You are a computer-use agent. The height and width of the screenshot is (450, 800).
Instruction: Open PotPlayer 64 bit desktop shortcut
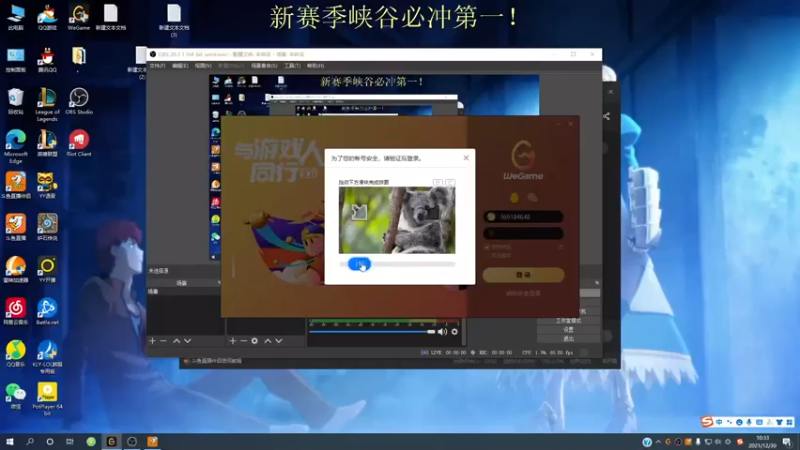(x=47, y=399)
